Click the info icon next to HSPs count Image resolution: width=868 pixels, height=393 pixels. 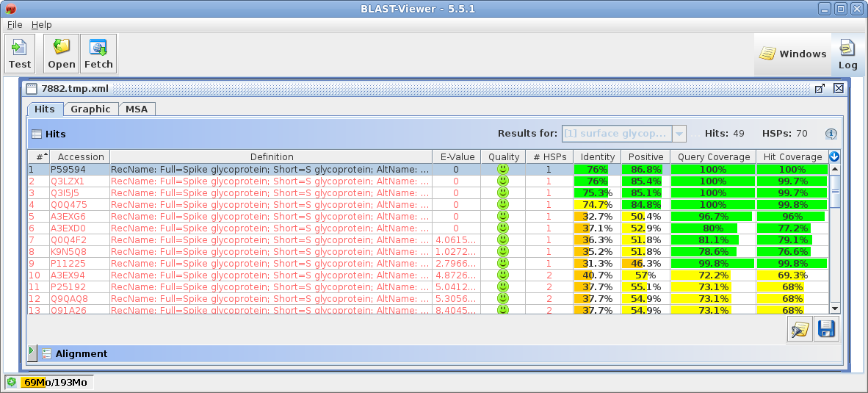[831, 134]
